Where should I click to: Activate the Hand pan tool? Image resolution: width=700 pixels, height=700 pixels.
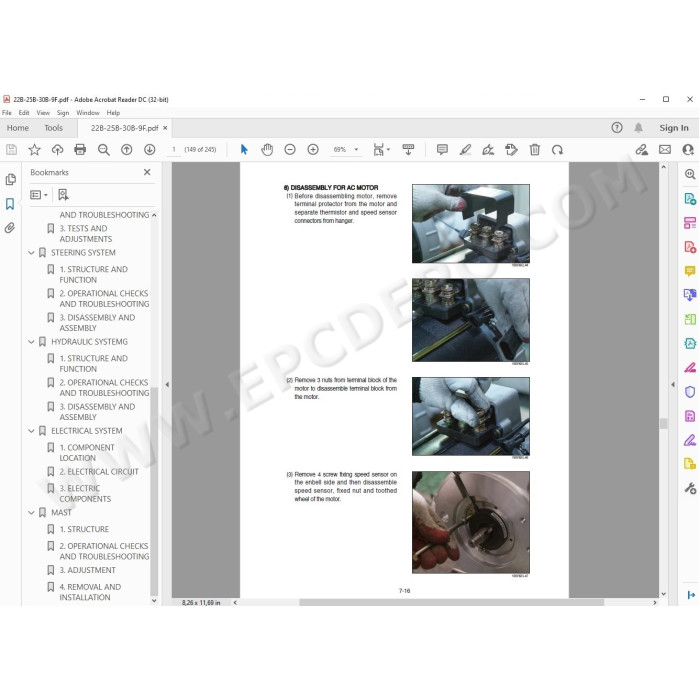267,150
